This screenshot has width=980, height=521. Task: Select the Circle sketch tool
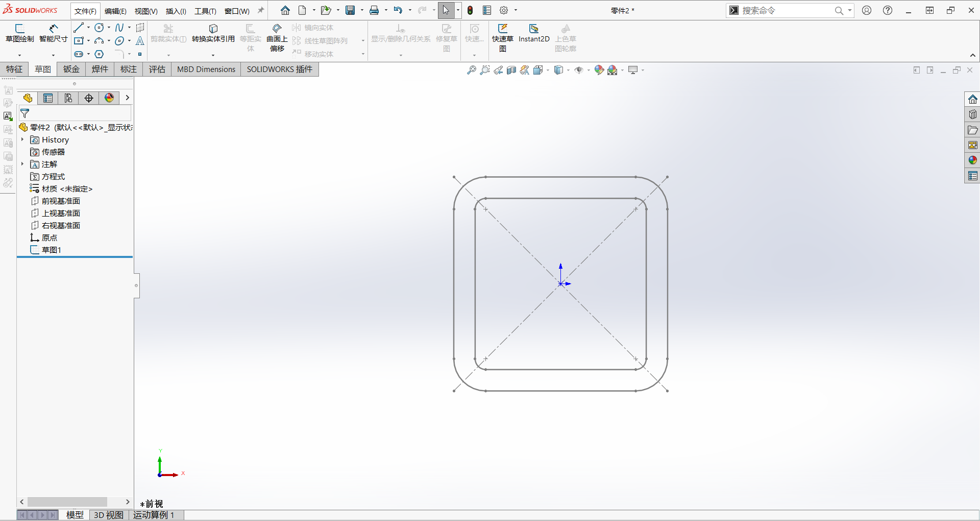[x=99, y=28]
